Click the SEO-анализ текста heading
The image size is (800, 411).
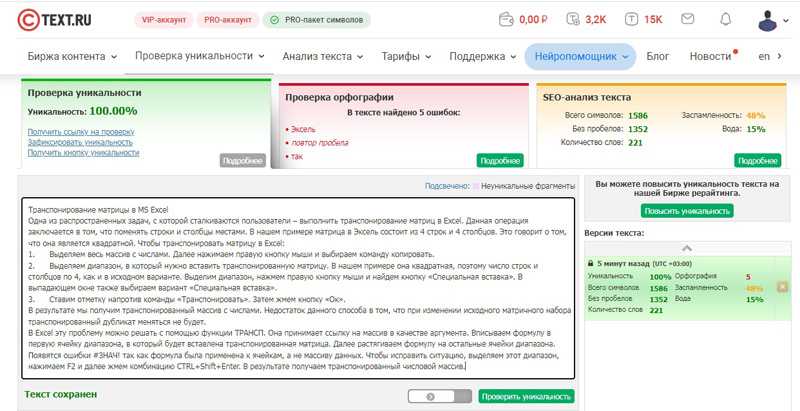pyautogui.click(x=587, y=97)
